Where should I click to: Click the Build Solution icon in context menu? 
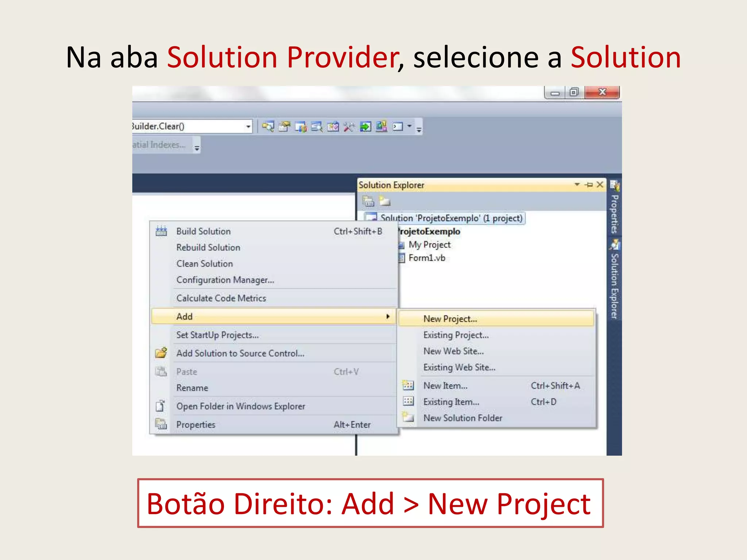[x=161, y=231]
